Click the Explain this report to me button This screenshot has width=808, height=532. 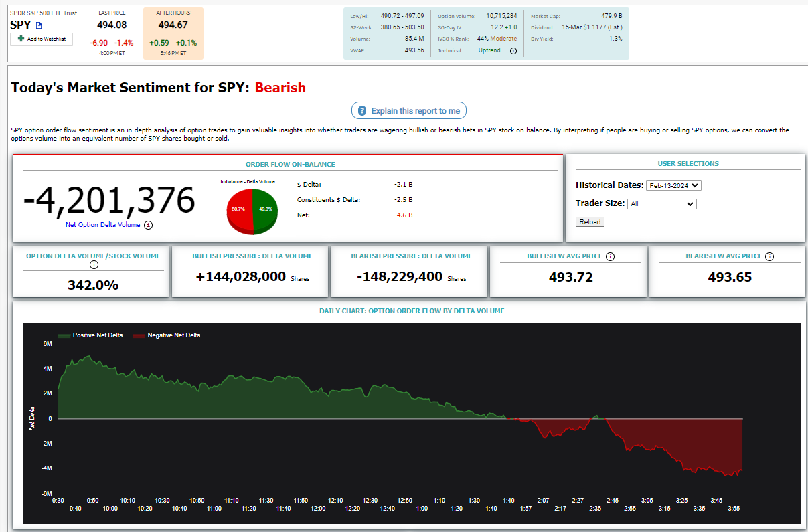[x=409, y=111]
